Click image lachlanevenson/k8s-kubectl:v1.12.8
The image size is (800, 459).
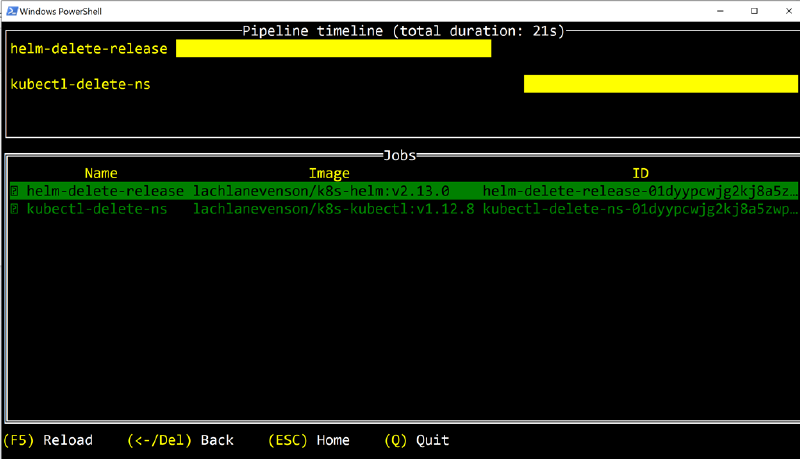coord(334,209)
